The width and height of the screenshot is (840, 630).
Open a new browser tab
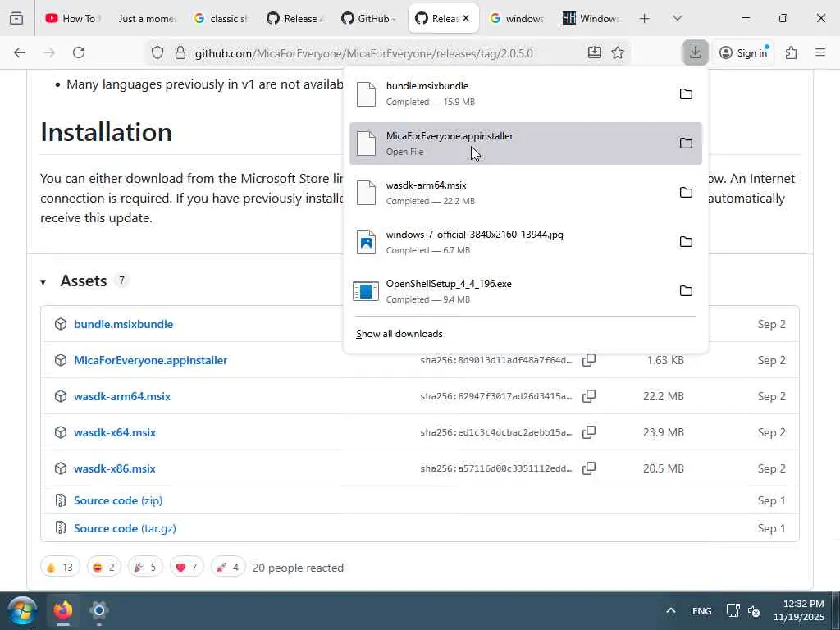click(644, 18)
